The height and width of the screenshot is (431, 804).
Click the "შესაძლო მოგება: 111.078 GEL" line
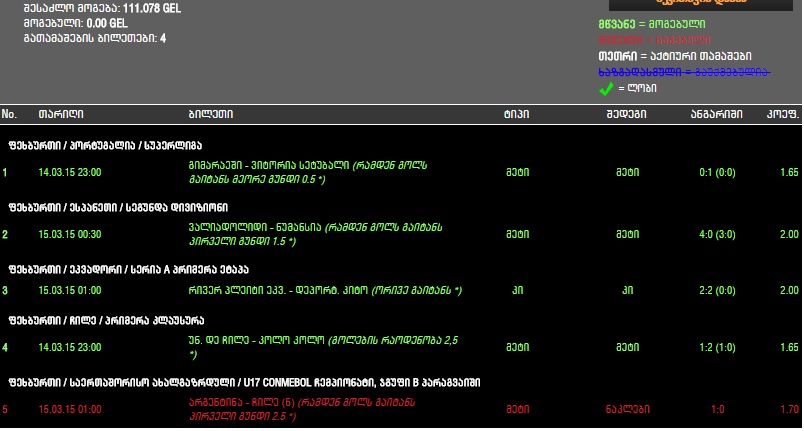(x=102, y=8)
